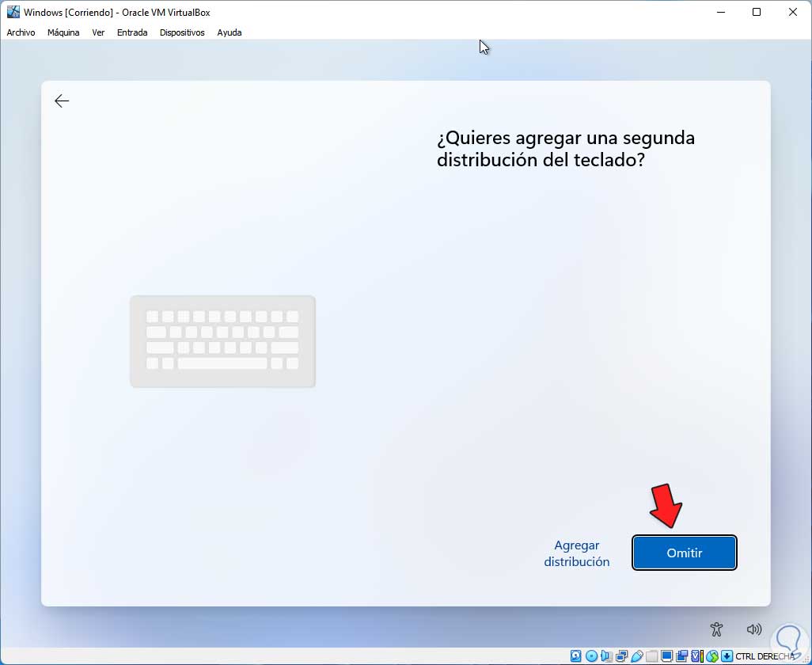Open the accessibility options icon
Viewport: 812px width, 665px height.
[x=717, y=629]
